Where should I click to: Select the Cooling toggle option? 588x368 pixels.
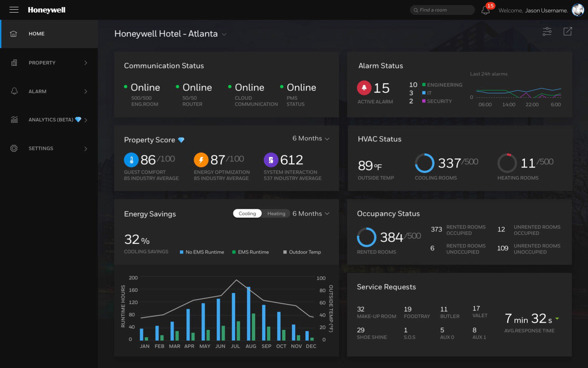pos(247,213)
